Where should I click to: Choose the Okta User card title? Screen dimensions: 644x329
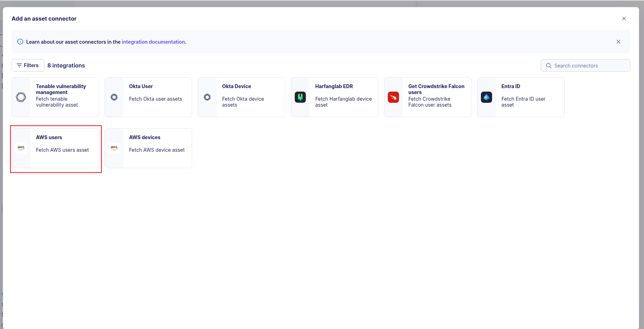pos(141,86)
